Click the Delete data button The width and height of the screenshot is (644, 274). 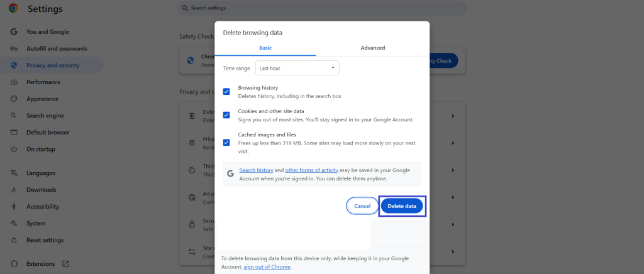tap(402, 206)
